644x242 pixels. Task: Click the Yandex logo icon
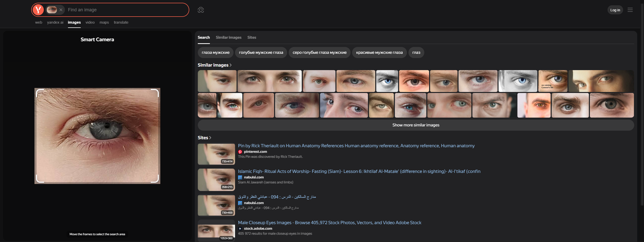(38, 10)
